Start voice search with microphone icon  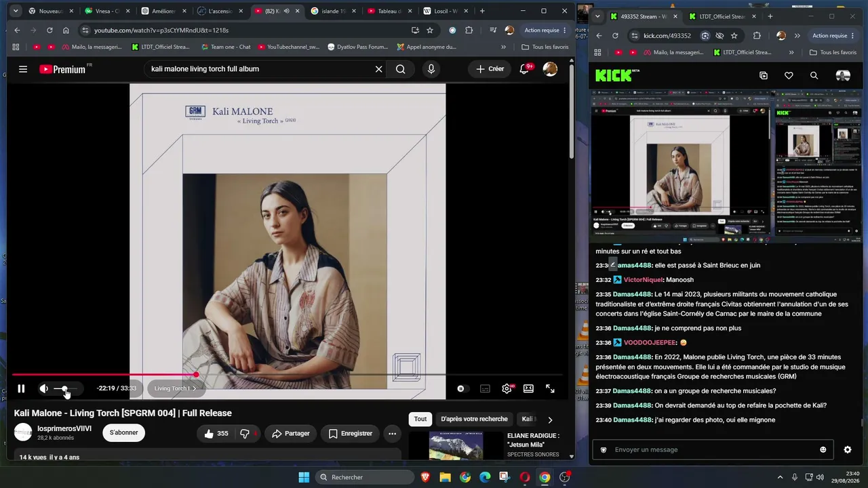[431, 68]
